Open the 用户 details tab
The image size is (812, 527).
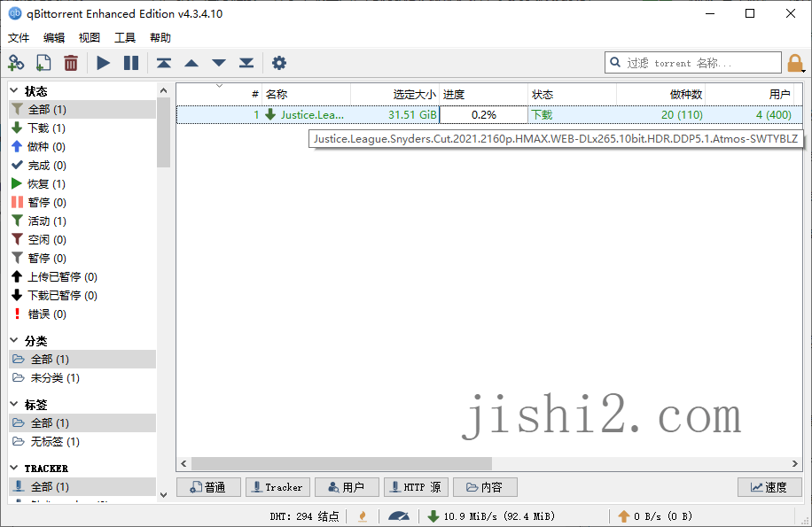[347, 487]
